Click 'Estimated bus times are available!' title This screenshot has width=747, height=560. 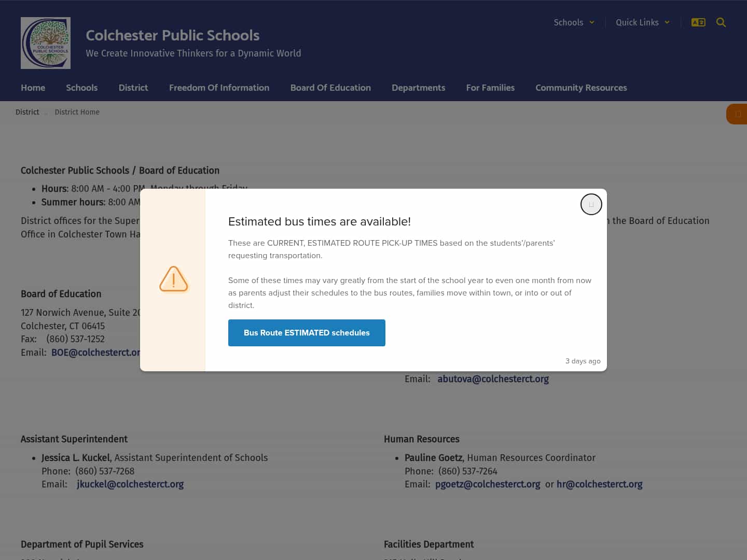pos(320,221)
